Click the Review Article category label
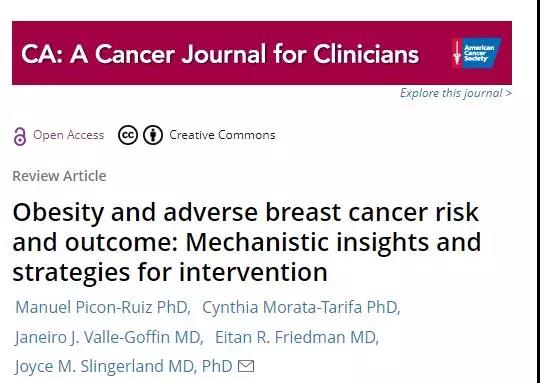The height and width of the screenshot is (383, 540). tap(59, 176)
